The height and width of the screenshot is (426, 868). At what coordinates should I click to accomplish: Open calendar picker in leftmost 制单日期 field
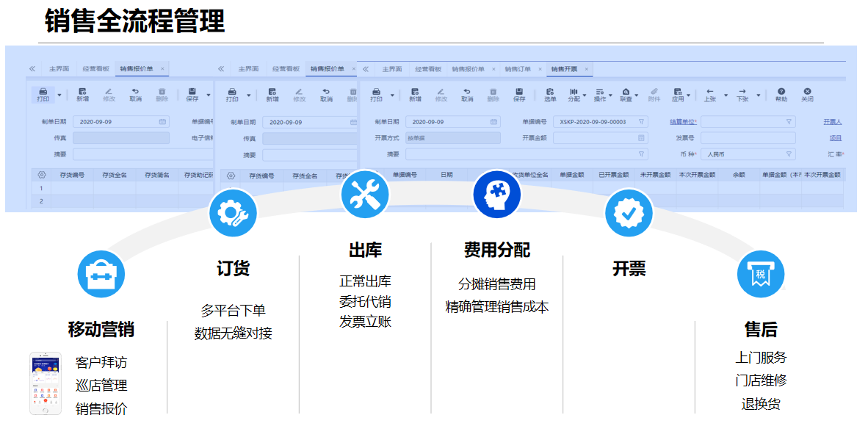(x=162, y=121)
